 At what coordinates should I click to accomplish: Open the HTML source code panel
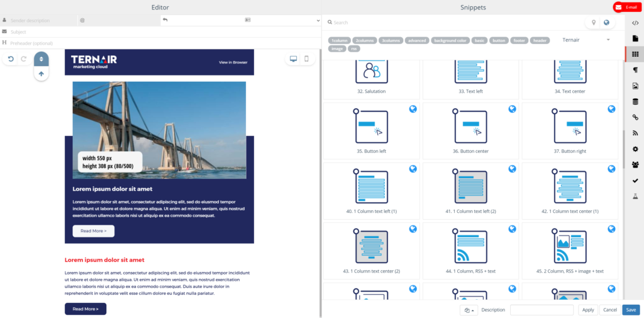coord(635,23)
